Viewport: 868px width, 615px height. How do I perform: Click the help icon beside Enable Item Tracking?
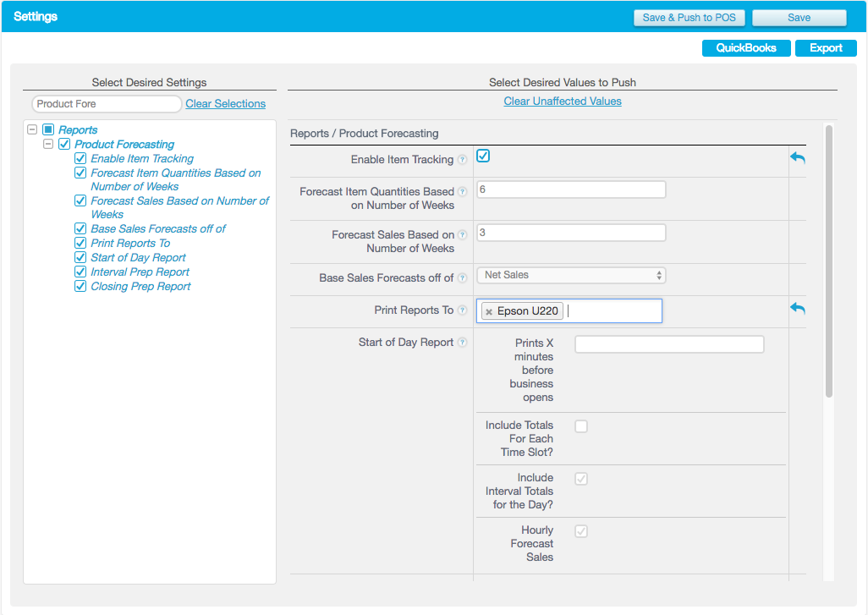point(463,159)
